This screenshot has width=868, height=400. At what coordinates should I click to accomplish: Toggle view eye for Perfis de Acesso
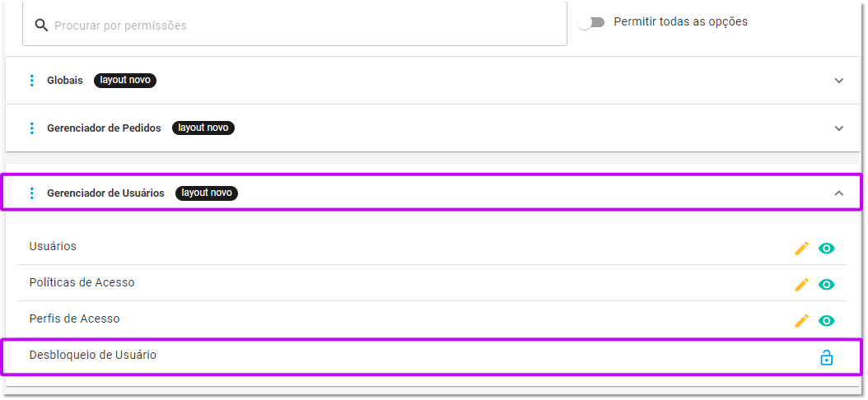pos(827,321)
